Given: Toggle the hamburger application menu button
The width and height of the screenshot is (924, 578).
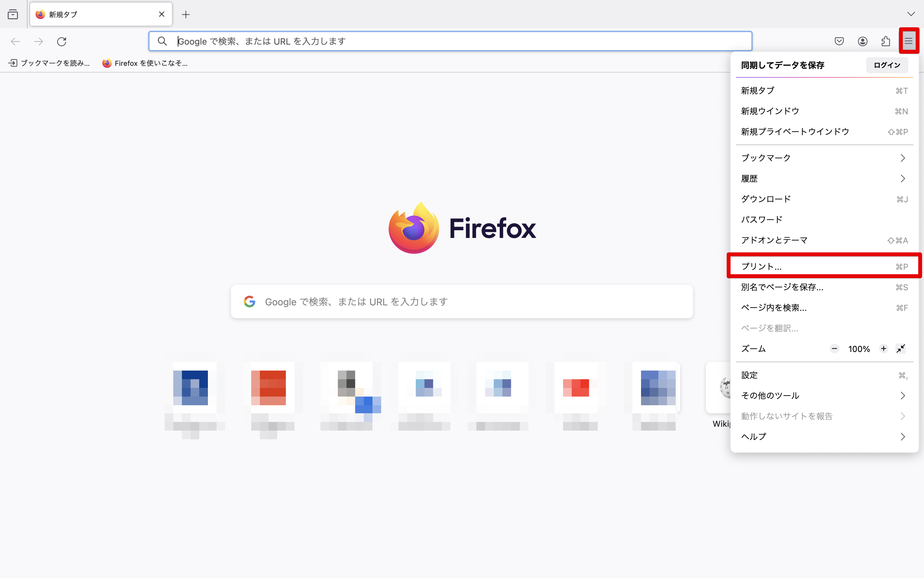Looking at the screenshot, I should pos(909,41).
